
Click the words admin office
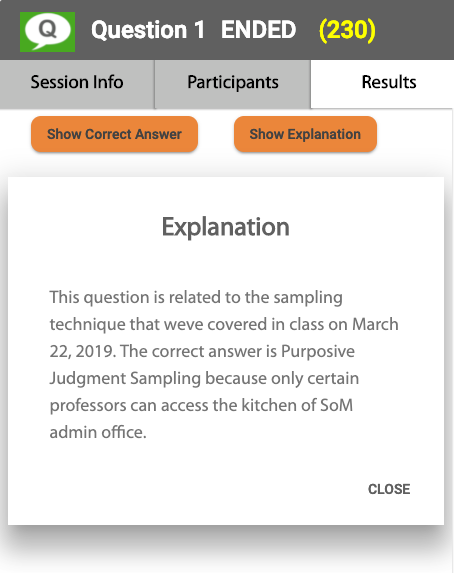98,432
